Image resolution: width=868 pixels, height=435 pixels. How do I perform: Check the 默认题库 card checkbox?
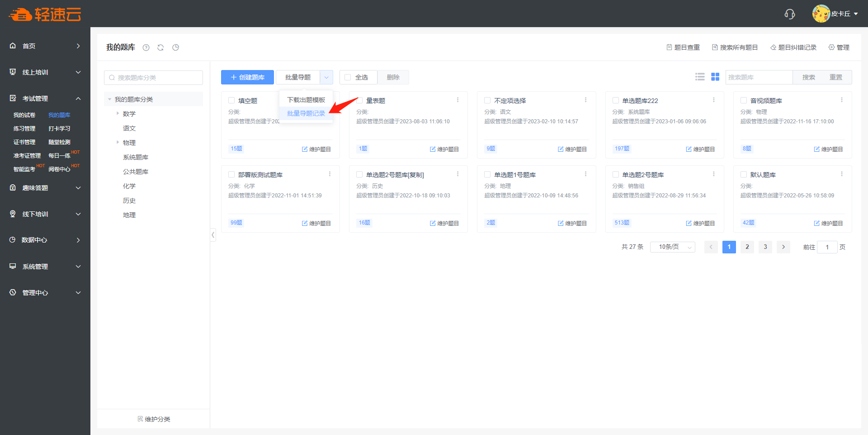pos(743,174)
